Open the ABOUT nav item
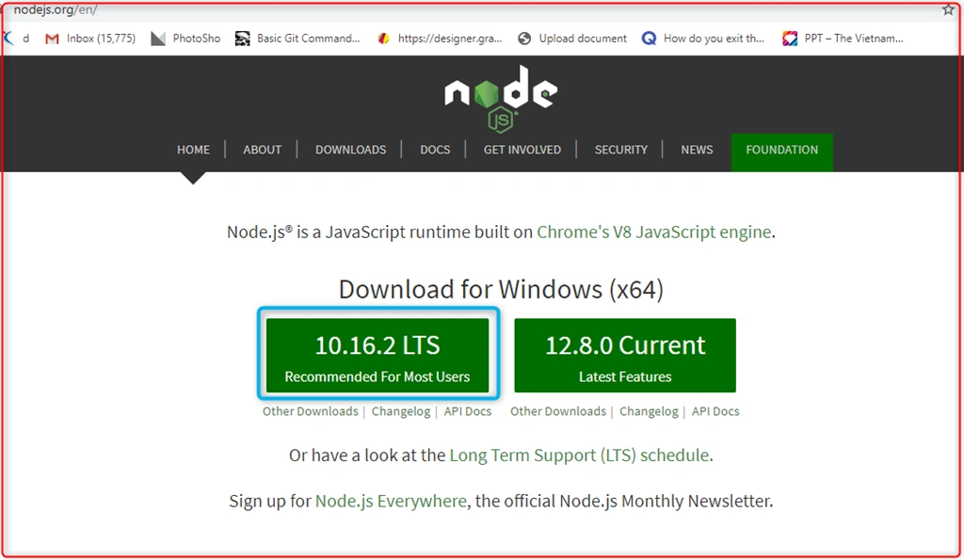Screen dimensions: 964x560 pyautogui.click(x=262, y=150)
